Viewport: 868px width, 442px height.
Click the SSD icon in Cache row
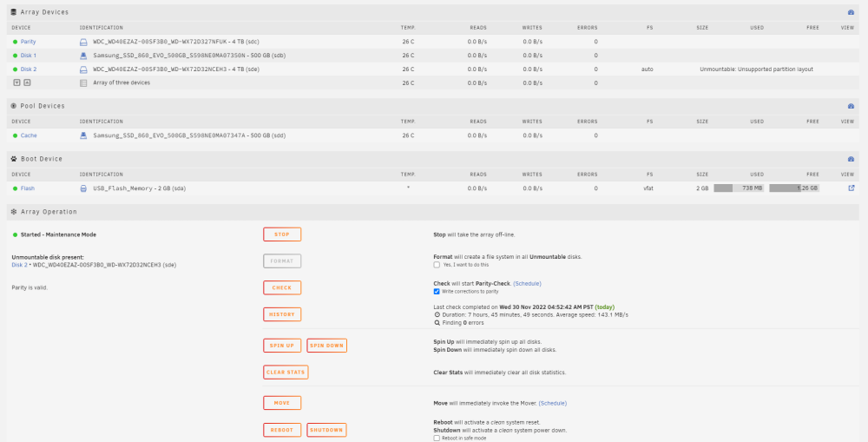coord(83,135)
